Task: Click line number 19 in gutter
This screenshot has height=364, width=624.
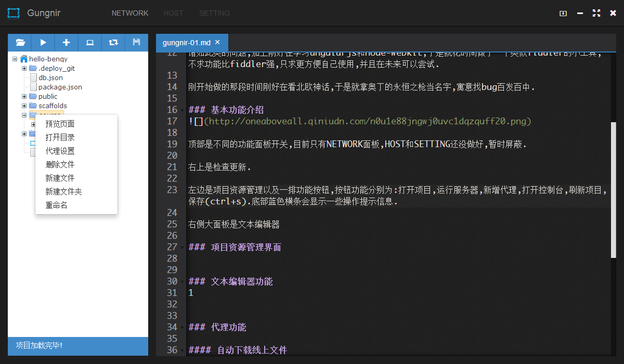Action: [172, 144]
